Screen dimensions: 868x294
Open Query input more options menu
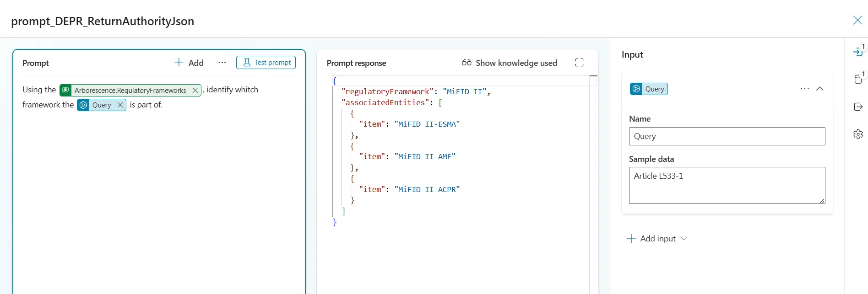(804, 89)
